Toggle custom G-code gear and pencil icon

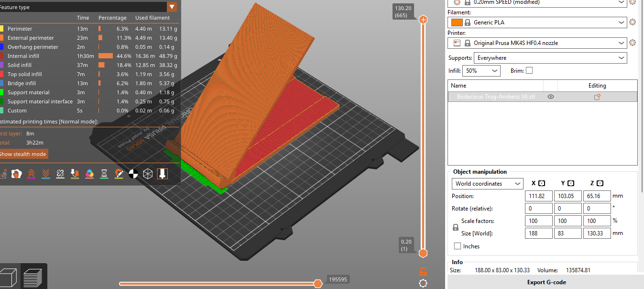coord(119,174)
